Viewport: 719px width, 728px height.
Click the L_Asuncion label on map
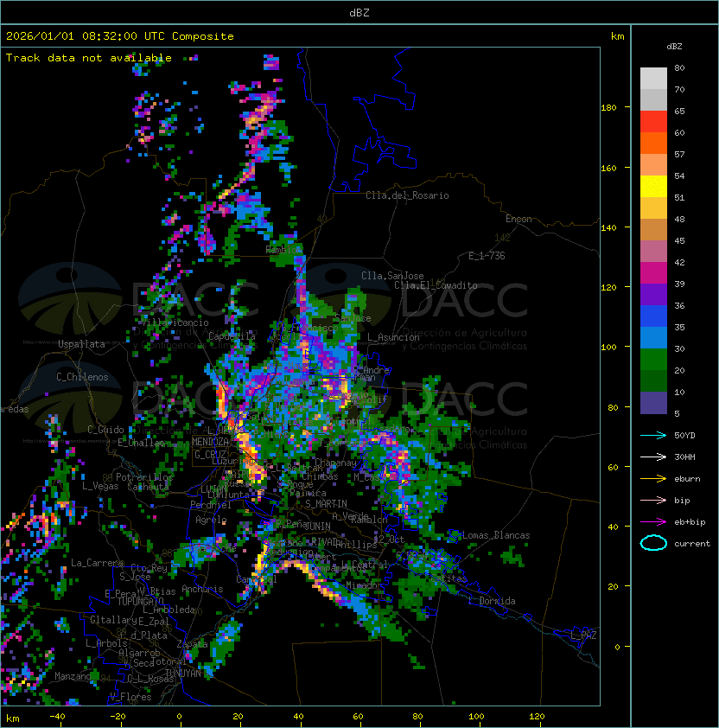393,337
